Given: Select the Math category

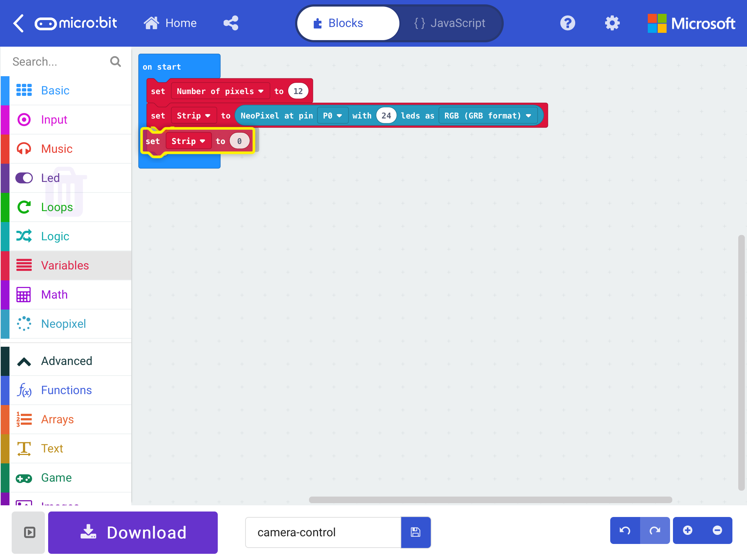Looking at the screenshot, I should tap(54, 295).
